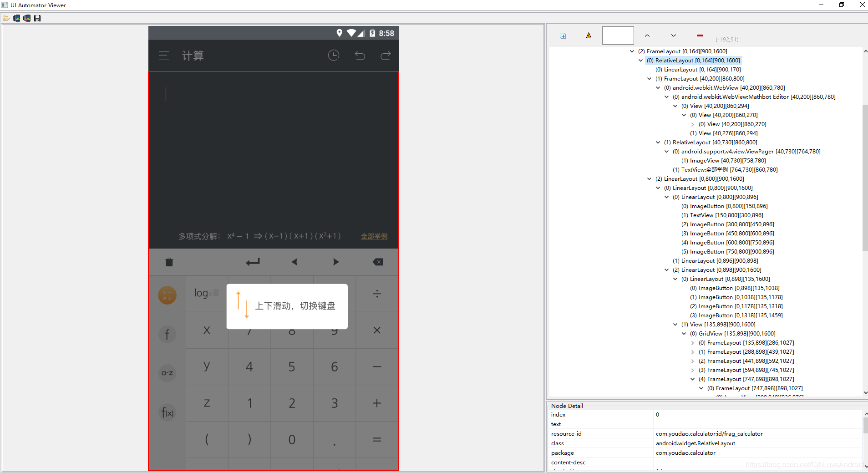Click the red minus clear search icon
Screen dimensions: 868x473
coord(700,36)
